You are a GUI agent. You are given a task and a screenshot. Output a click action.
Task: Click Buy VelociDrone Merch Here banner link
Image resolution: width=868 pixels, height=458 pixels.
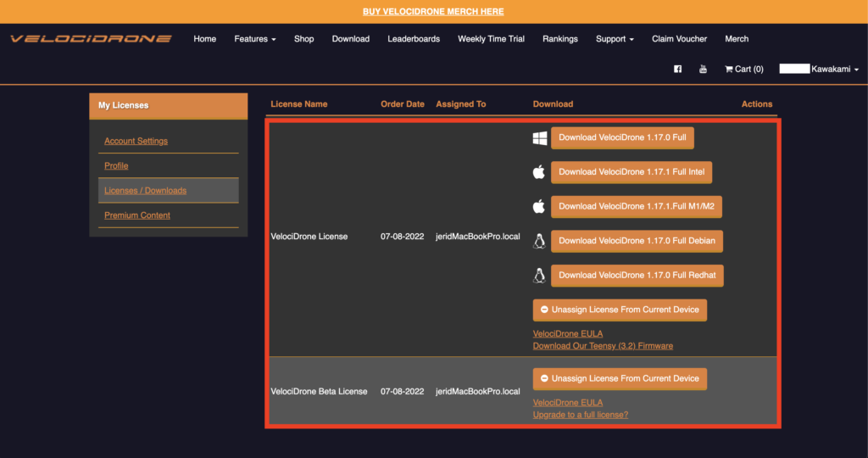click(433, 12)
